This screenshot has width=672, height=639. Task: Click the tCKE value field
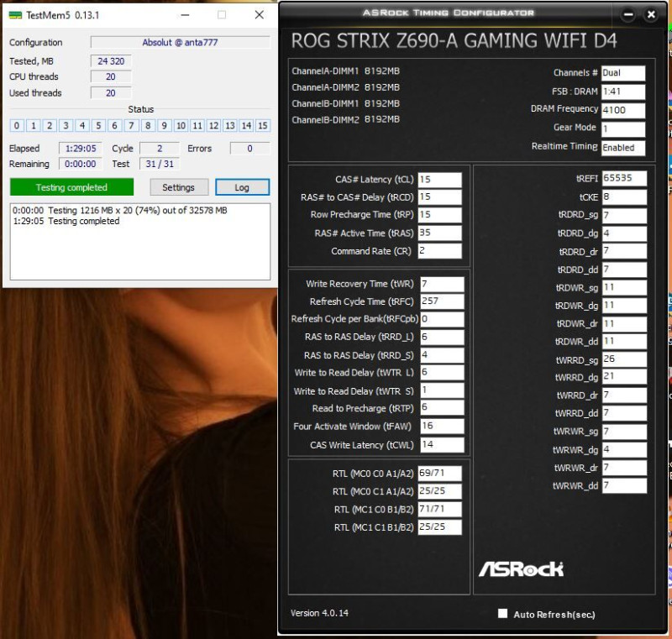coord(624,197)
